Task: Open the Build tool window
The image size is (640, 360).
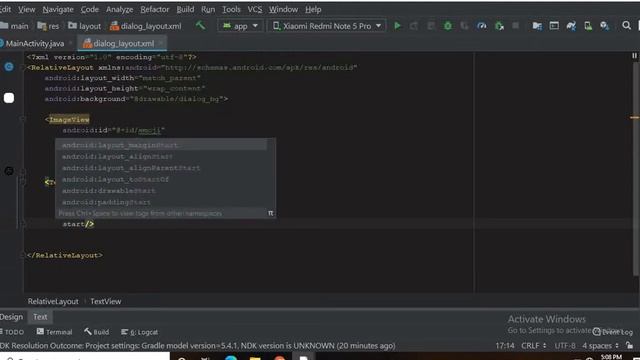Action: click(x=97, y=332)
